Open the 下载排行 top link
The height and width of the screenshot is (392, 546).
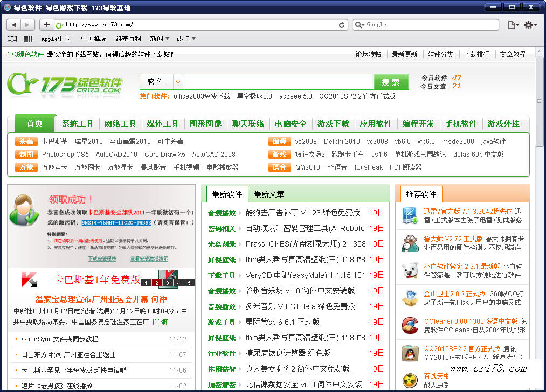click(x=476, y=54)
